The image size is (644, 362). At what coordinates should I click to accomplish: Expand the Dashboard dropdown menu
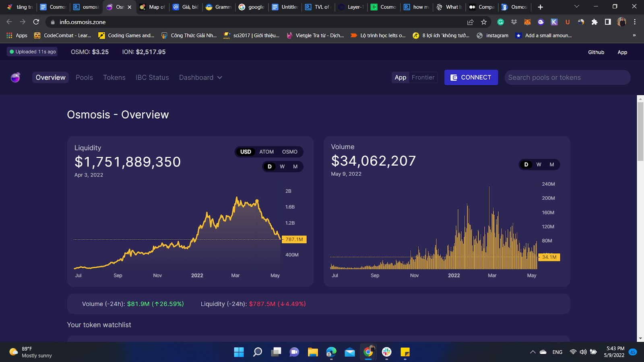click(x=200, y=77)
